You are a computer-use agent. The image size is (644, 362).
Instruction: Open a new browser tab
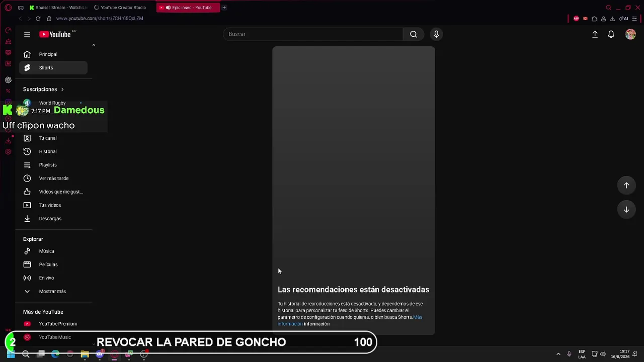(x=224, y=8)
